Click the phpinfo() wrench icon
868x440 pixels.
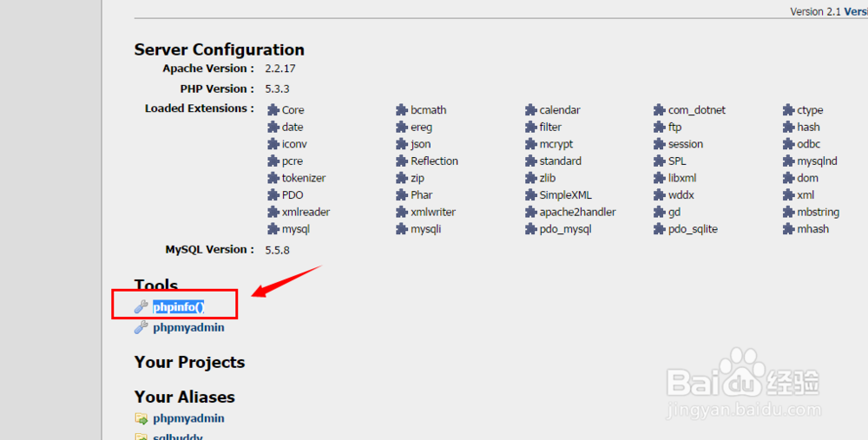click(141, 306)
